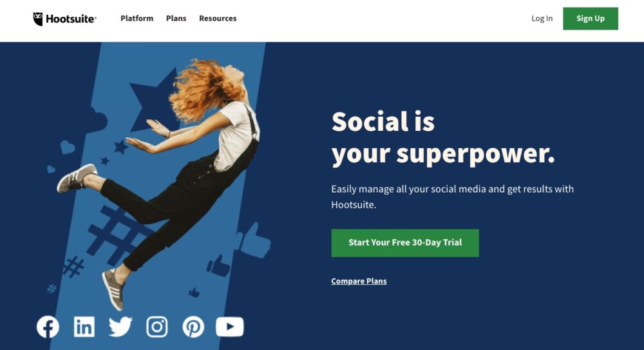The image size is (644, 350).
Task: Open the Platform menu
Action: [x=137, y=19]
